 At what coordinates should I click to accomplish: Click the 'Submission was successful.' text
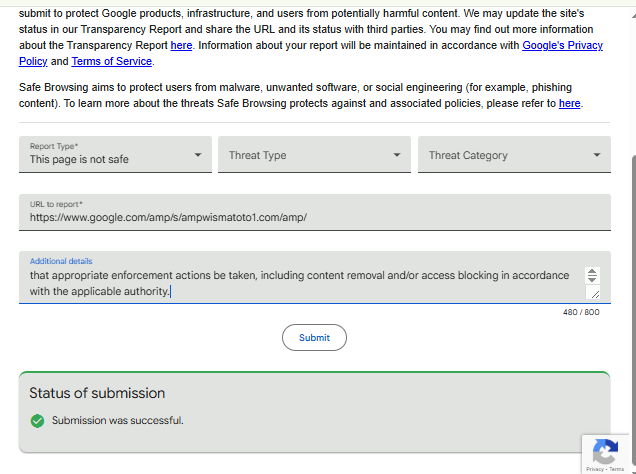tap(118, 420)
